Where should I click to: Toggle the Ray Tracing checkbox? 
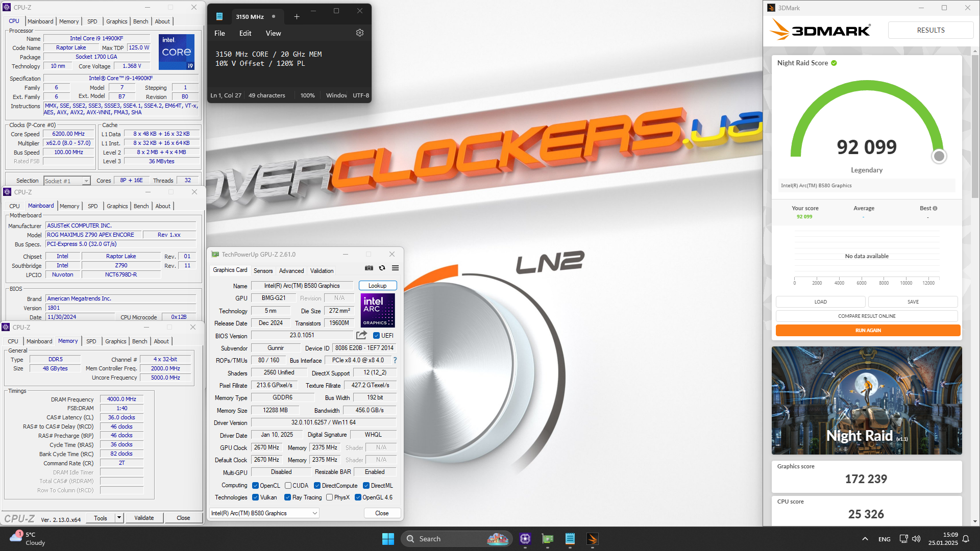click(x=287, y=497)
